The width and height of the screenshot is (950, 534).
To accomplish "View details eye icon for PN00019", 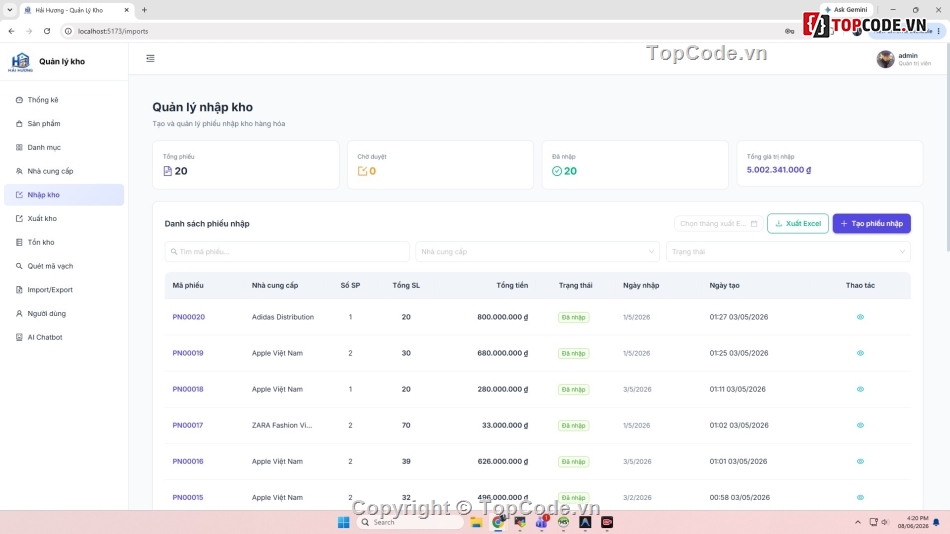I will [x=860, y=353].
